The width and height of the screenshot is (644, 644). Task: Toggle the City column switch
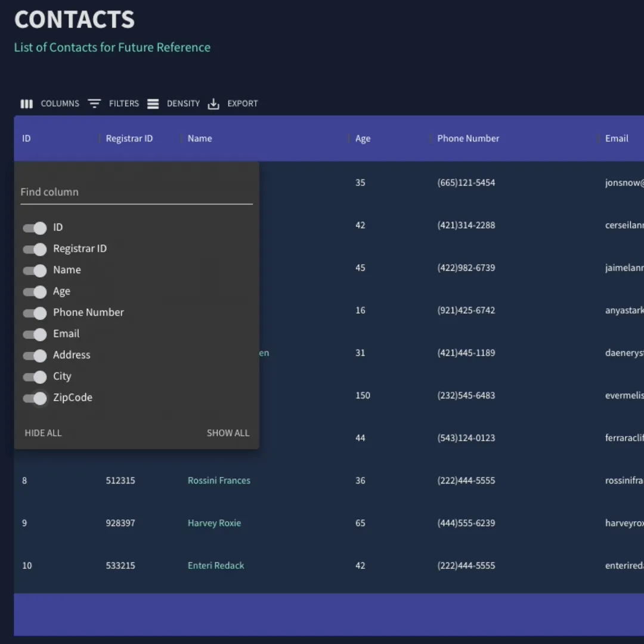35,377
